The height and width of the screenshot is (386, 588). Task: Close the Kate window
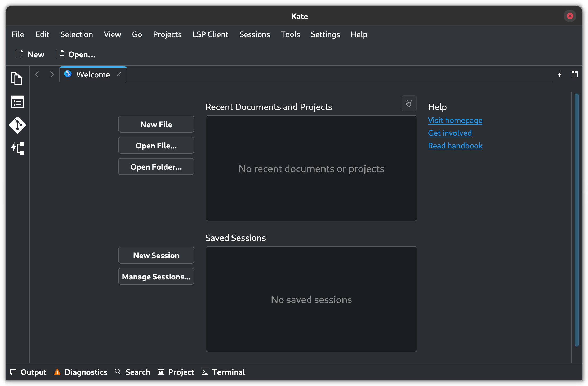(570, 16)
